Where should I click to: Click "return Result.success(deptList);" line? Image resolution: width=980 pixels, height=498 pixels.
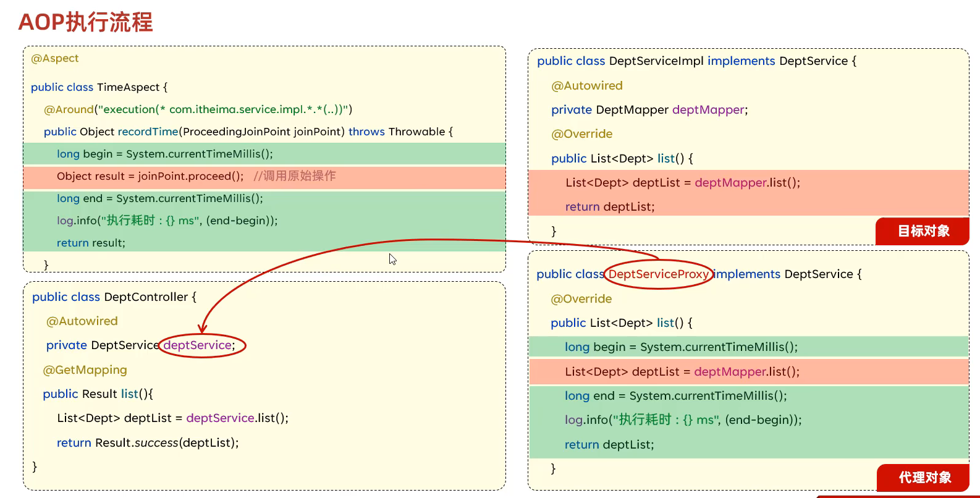(148, 443)
